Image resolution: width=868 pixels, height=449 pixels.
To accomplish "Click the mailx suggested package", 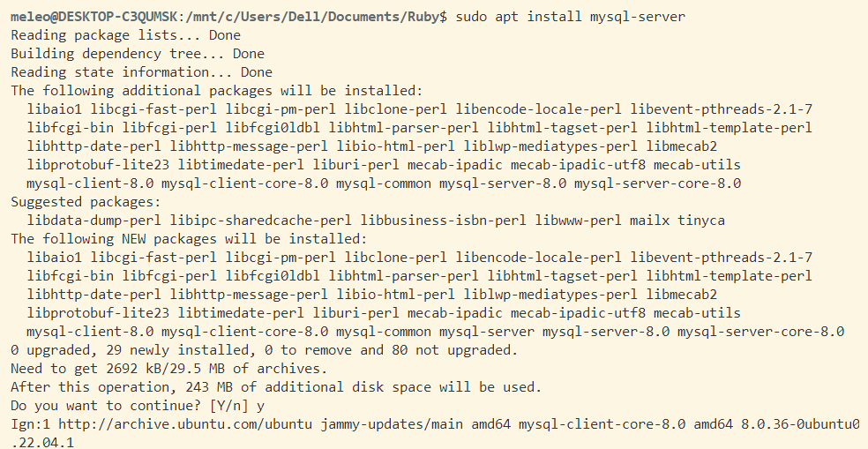I will pos(649,221).
